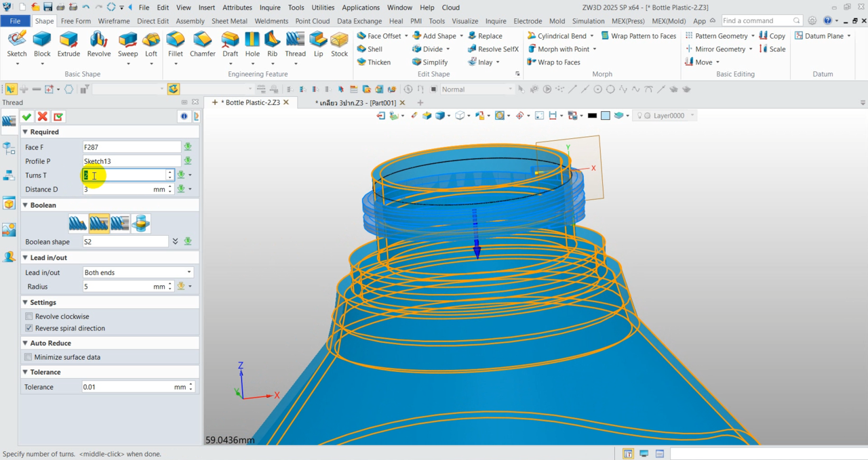Viewport: 868px width, 460px height.
Task: Open the Lead in/out dropdown
Action: [189, 272]
